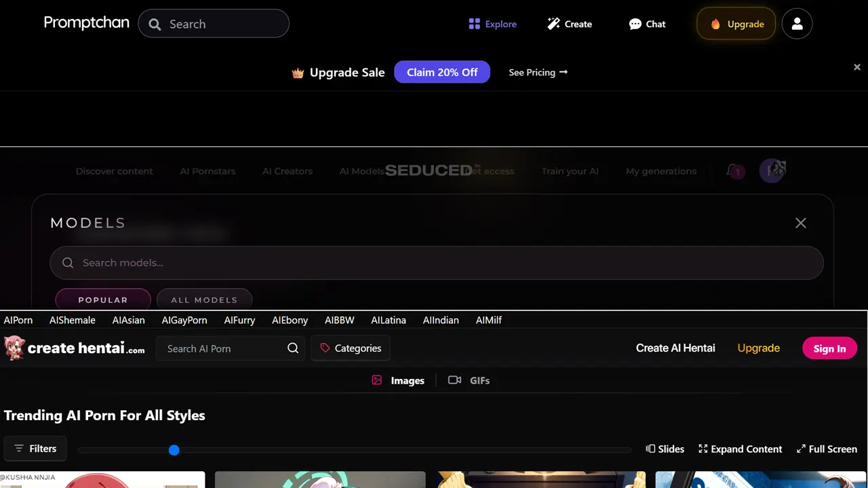This screenshot has width=868, height=488.
Task: Open the Chat bubble item
Action: coord(647,24)
